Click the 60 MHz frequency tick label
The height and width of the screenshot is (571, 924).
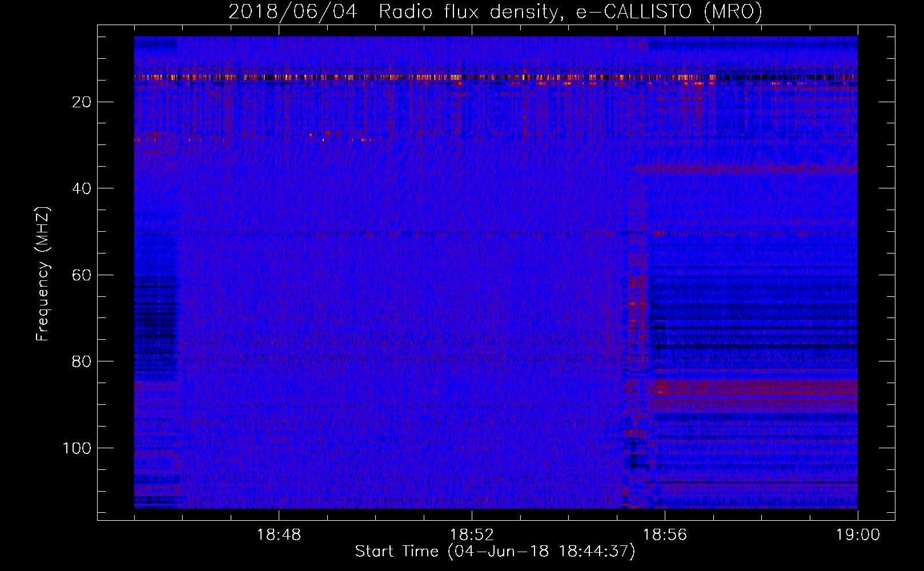click(82, 275)
